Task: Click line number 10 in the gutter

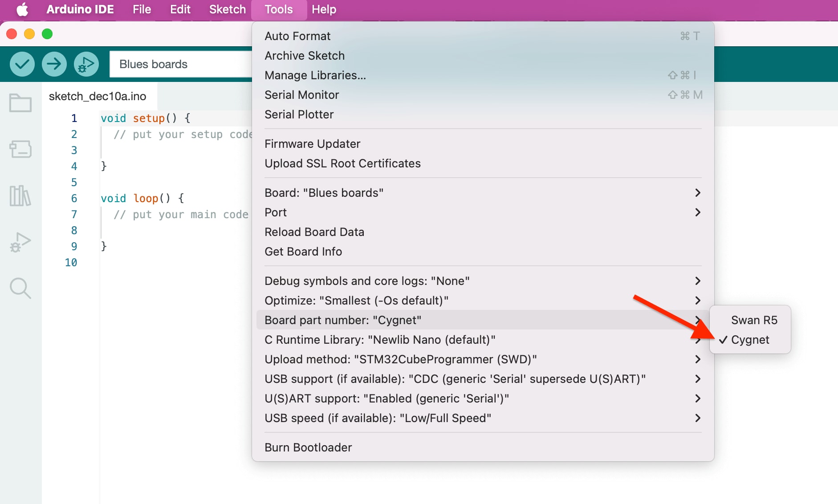Action: pyautogui.click(x=71, y=263)
